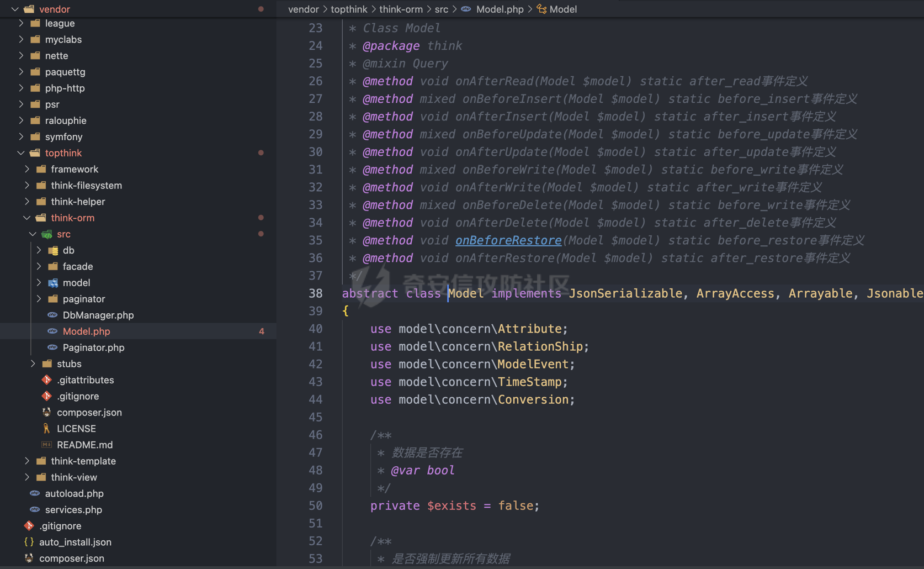Click the LICENSE file icon
Image resolution: width=924 pixels, height=569 pixels.
point(47,428)
